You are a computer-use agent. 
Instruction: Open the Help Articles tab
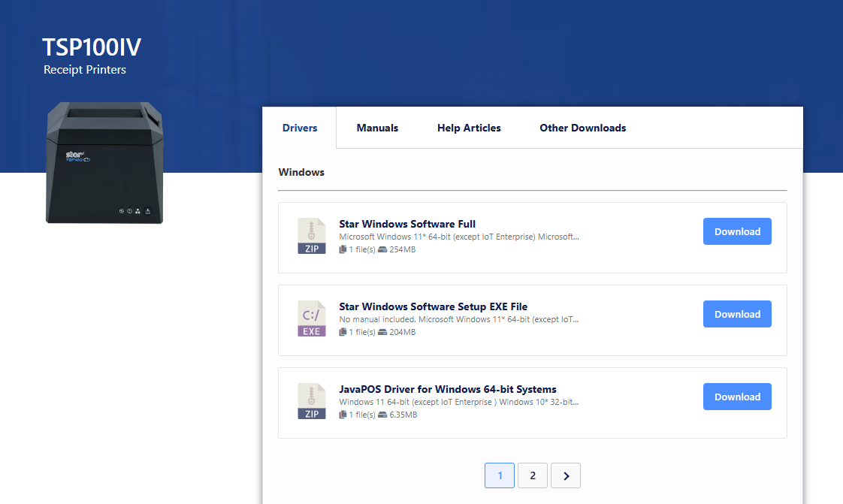point(469,128)
